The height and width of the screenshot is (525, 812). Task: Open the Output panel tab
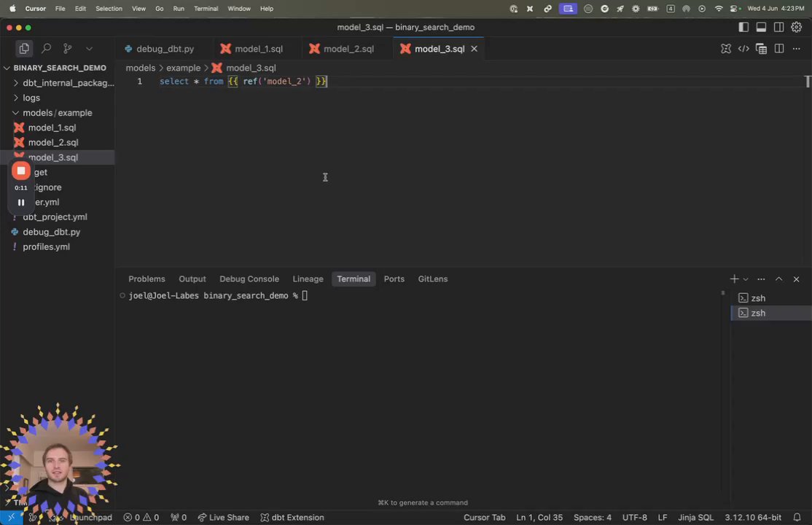(192, 279)
